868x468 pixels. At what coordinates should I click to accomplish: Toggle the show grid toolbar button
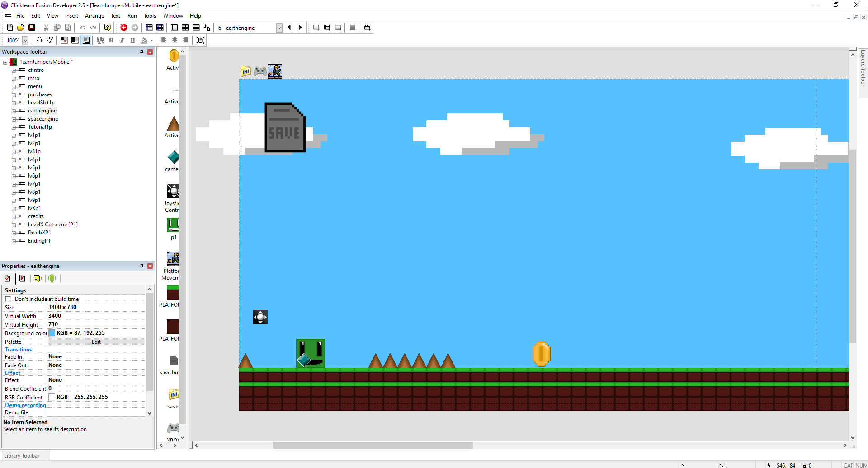[75, 40]
